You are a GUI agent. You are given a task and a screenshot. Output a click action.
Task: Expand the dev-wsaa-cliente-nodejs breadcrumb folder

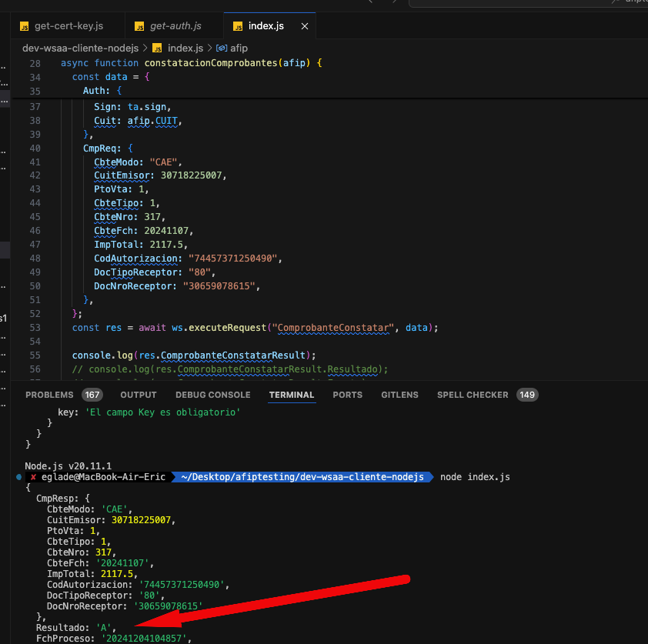tap(80, 48)
